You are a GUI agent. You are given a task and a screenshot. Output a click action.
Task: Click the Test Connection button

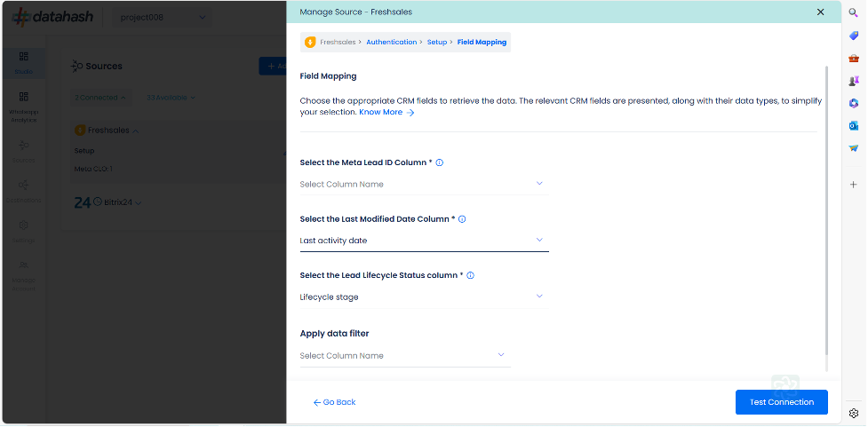pyautogui.click(x=782, y=402)
